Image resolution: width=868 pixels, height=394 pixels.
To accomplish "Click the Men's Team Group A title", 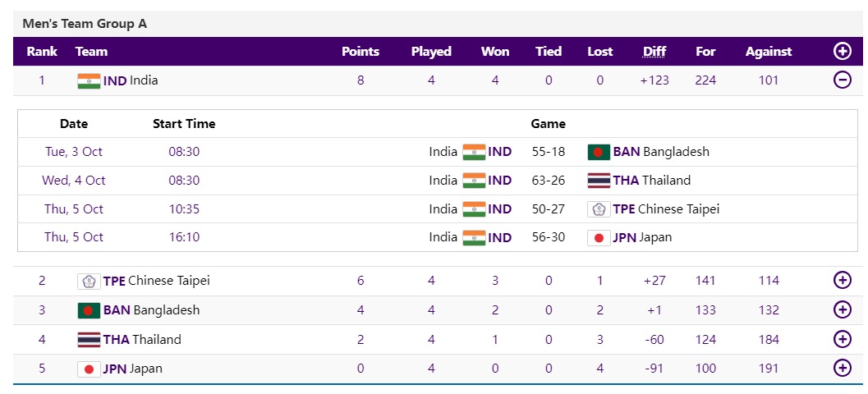I will (85, 24).
